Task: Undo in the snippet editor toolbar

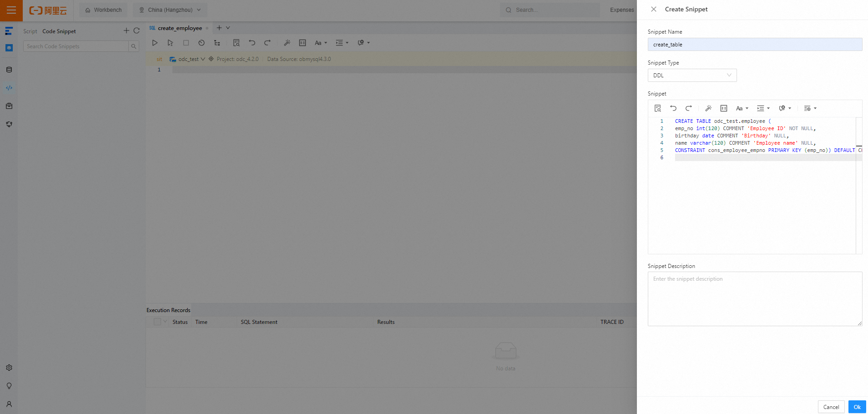Action: click(673, 108)
